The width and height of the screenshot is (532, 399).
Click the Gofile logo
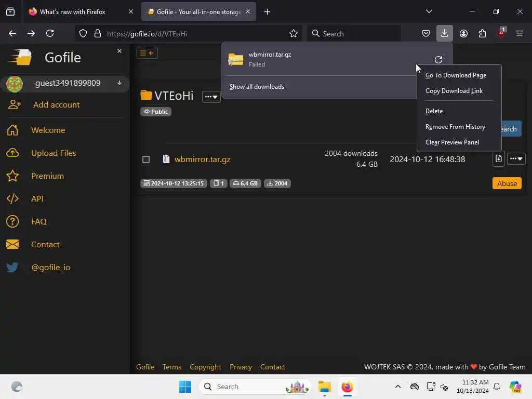[x=20, y=57]
